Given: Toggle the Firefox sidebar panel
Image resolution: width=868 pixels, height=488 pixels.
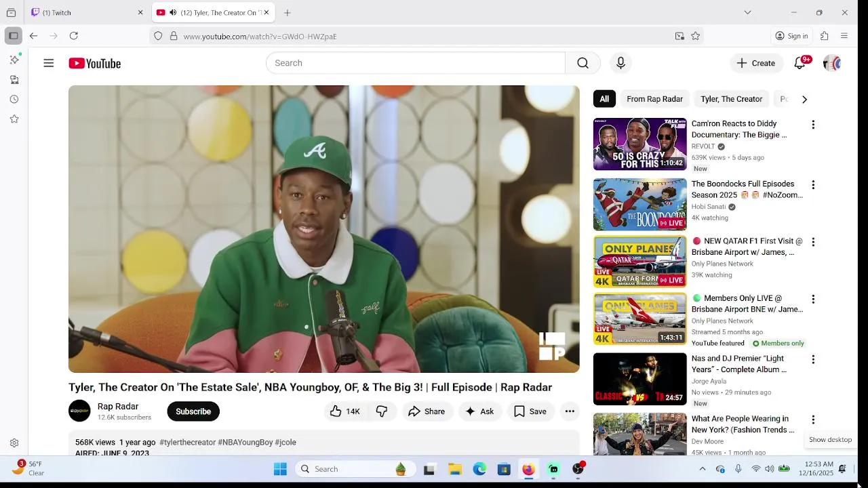Looking at the screenshot, I should pos(13,36).
